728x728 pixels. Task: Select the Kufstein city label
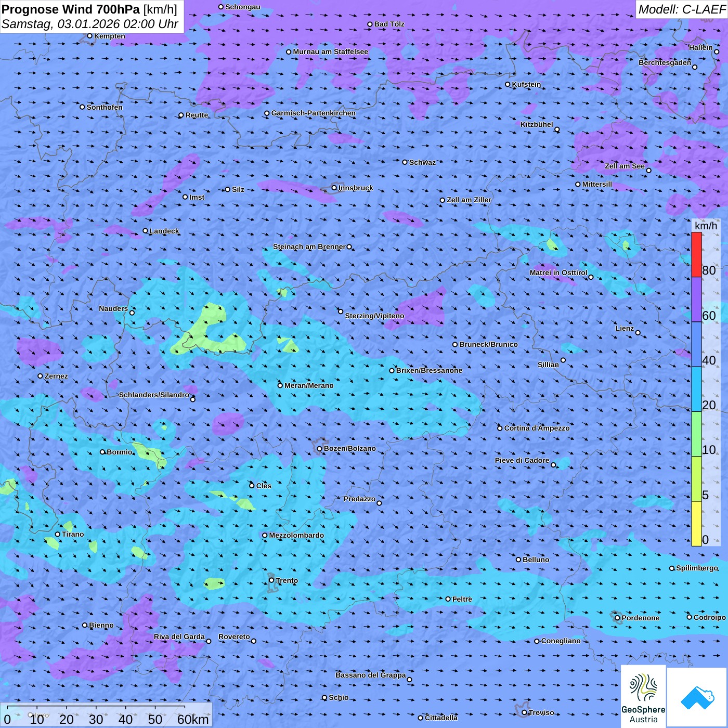527,84
